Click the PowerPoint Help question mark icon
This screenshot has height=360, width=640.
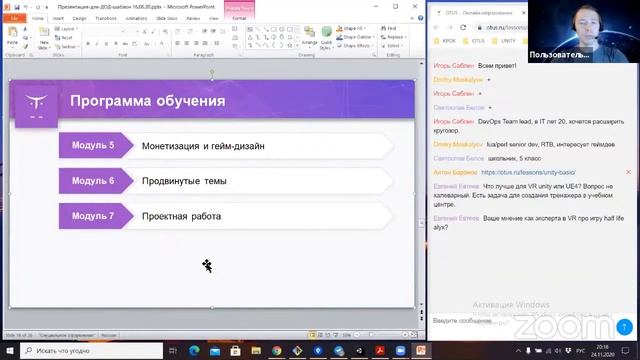click(420, 18)
